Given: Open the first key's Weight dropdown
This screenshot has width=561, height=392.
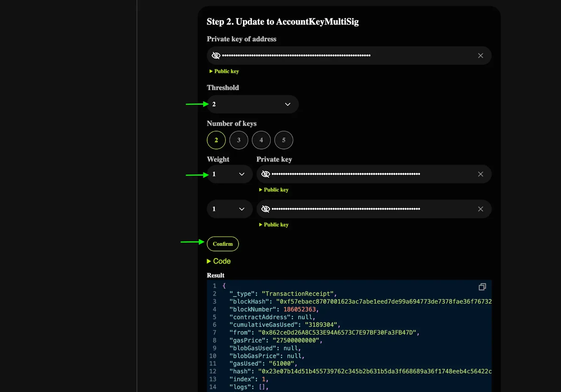Looking at the screenshot, I should [x=229, y=174].
